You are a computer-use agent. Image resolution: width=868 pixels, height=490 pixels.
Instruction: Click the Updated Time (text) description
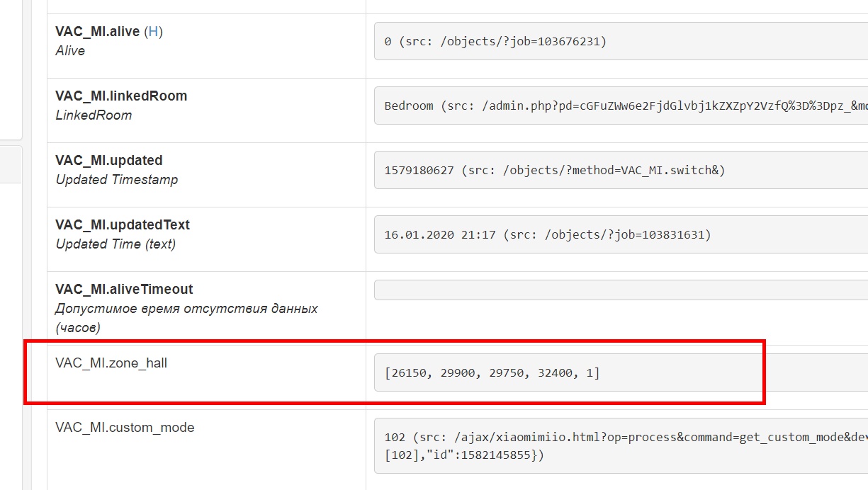point(115,244)
